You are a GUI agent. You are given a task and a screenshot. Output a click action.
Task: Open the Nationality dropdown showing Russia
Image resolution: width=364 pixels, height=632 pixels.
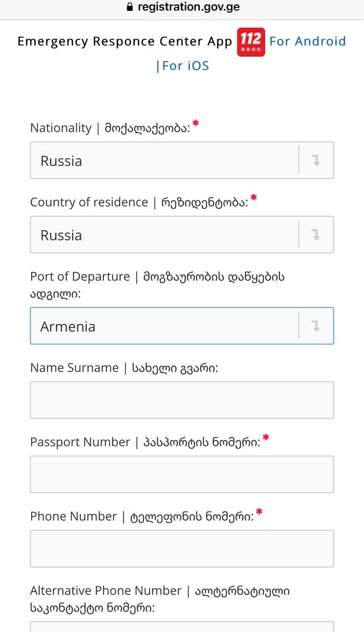coord(182,160)
